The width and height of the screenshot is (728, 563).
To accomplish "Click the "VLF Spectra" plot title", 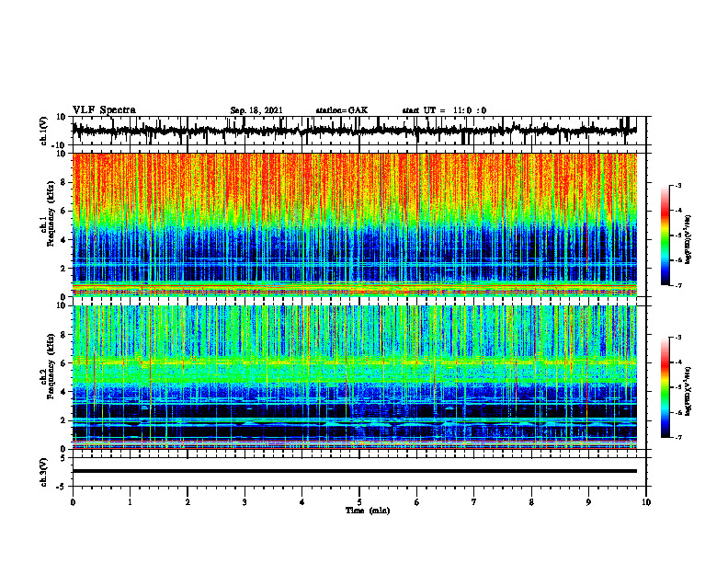I will pos(104,110).
